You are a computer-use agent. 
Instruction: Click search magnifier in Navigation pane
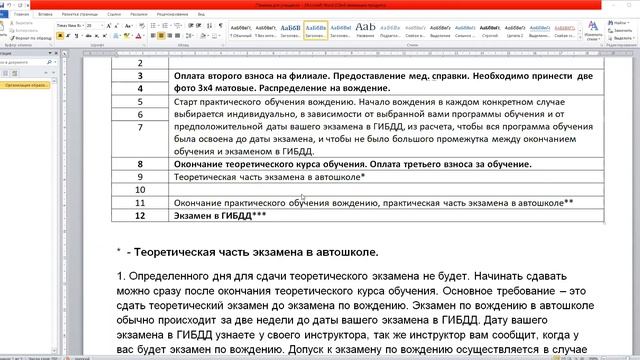click(49, 62)
